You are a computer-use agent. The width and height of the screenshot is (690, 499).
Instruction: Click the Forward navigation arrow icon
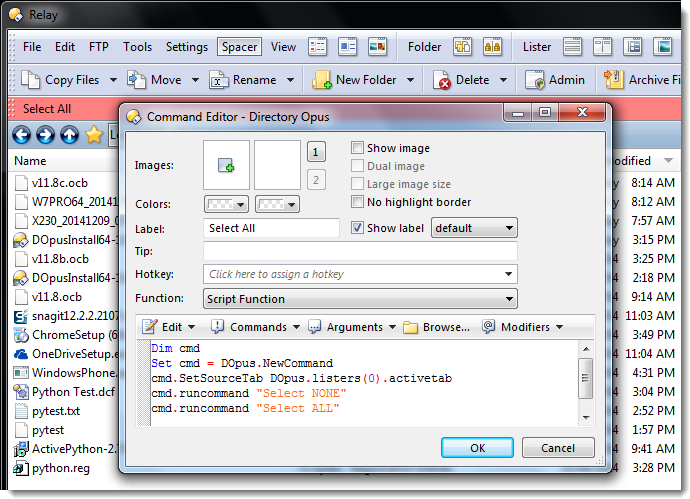coord(45,135)
